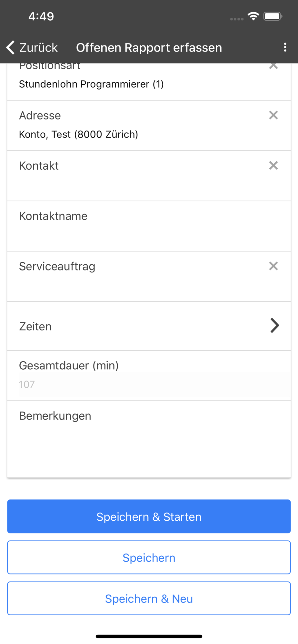Tap the Speichern button
The image size is (298, 644).
pos(149,557)
